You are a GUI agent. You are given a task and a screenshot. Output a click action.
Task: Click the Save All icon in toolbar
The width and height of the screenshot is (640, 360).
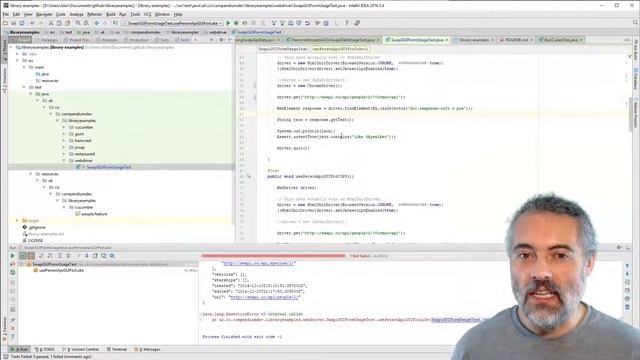(x=13, y=23)
